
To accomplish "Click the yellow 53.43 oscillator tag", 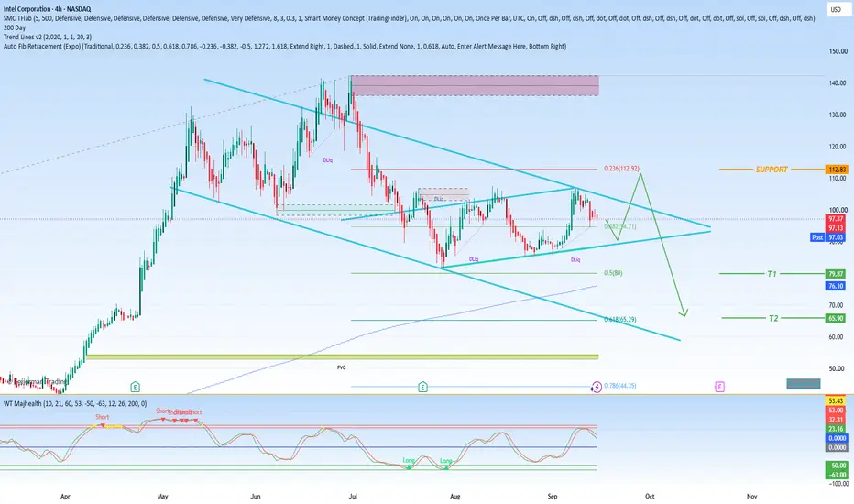I will coord(836,401).
